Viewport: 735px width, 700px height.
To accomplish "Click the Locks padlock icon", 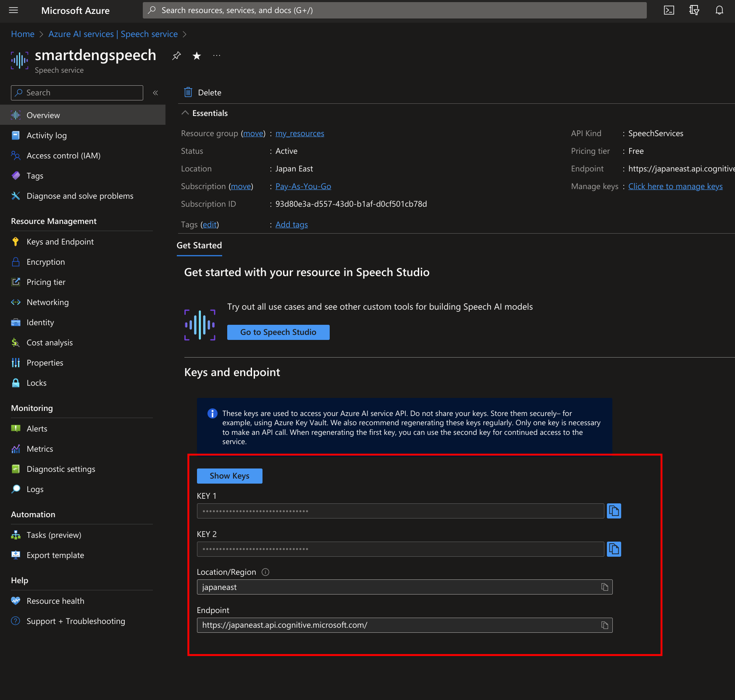I will pyautogui.click(x=16, y=383).
